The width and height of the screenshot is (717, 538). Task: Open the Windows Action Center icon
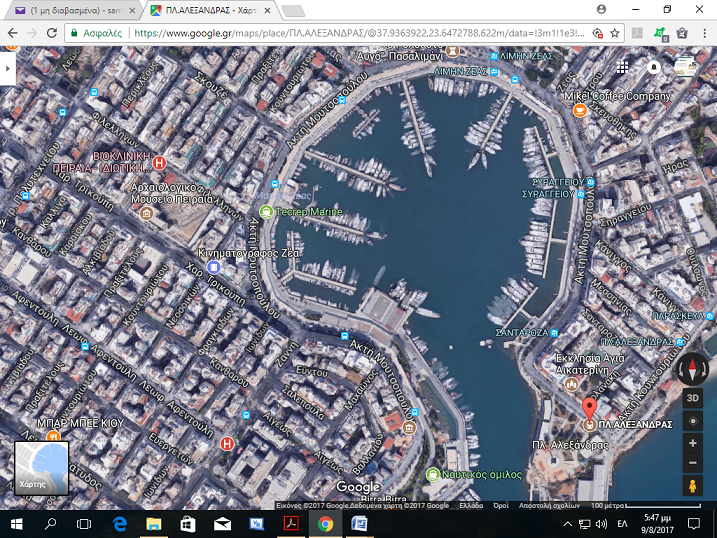pos(694,524)
